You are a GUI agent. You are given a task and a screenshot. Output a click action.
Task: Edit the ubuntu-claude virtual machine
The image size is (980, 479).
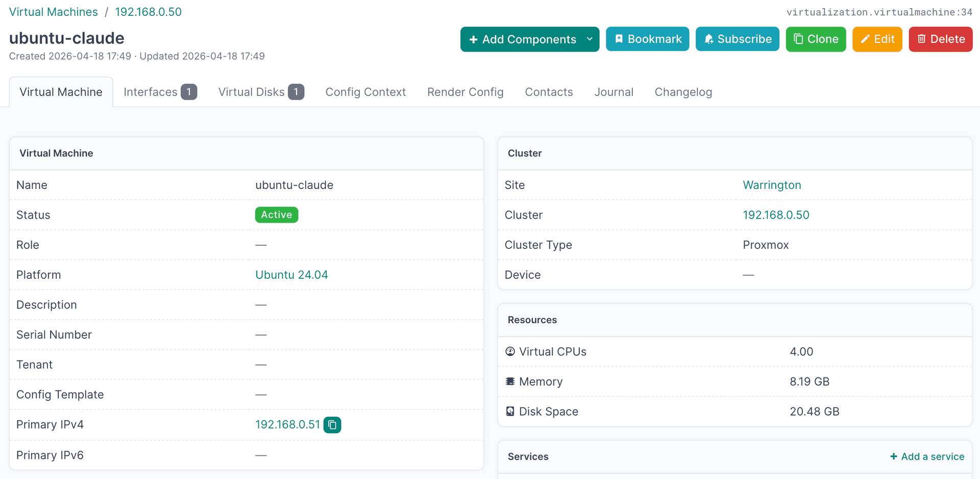tap(877, 39)
